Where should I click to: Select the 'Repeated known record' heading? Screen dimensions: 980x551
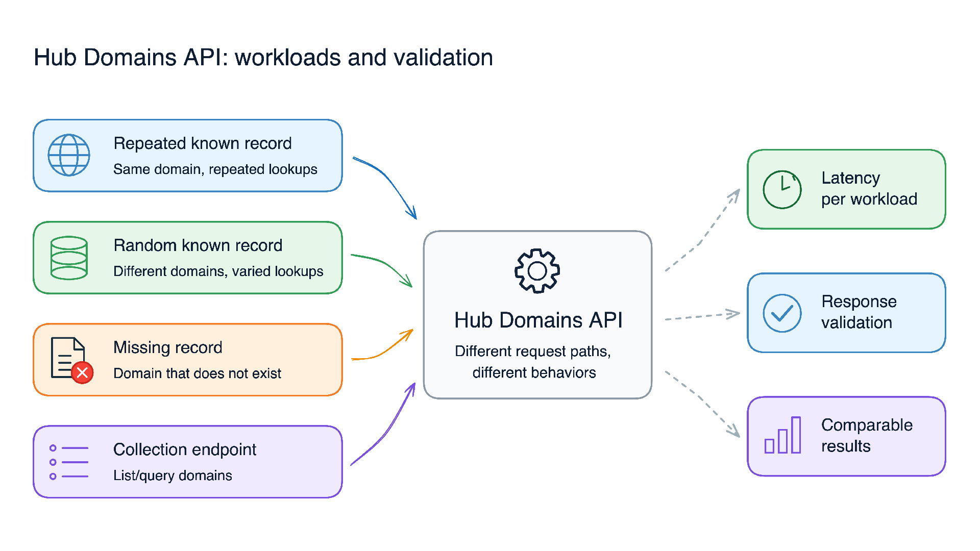[x=203, y=143]
